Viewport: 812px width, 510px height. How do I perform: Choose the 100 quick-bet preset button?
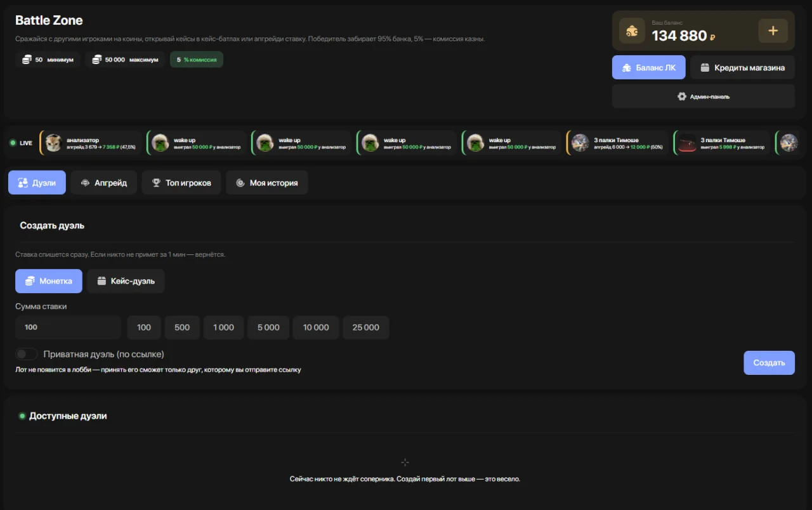click(144, 327)
